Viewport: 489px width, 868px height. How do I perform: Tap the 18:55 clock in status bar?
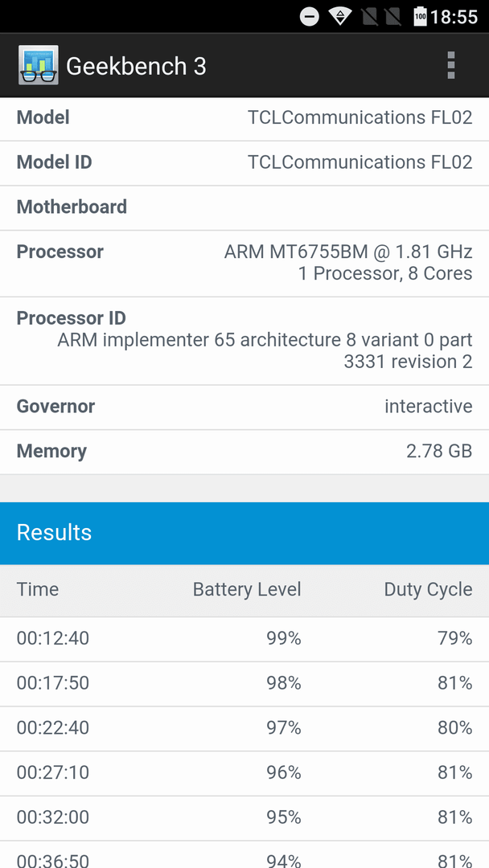454,17
